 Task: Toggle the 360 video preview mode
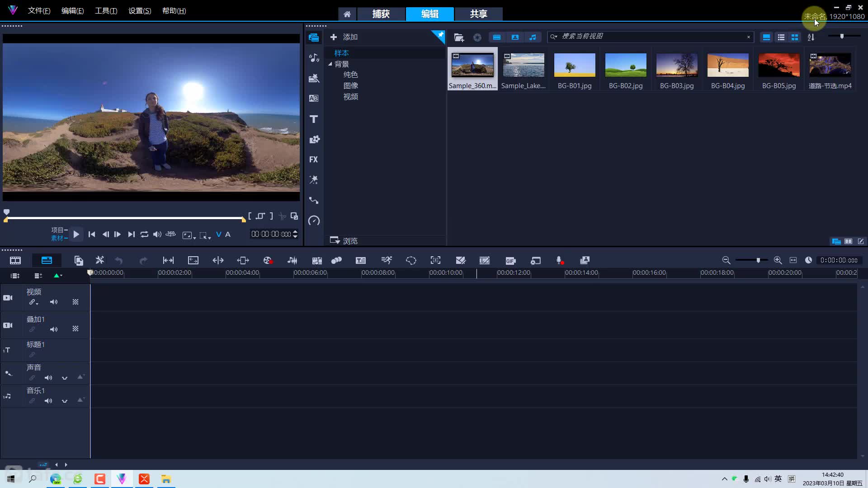tap(170, 234)
